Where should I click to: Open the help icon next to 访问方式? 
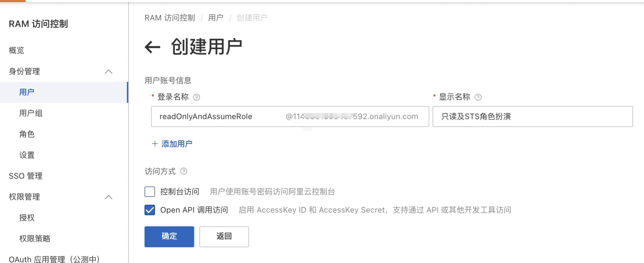pyautogui.click(x=184, y=171)
